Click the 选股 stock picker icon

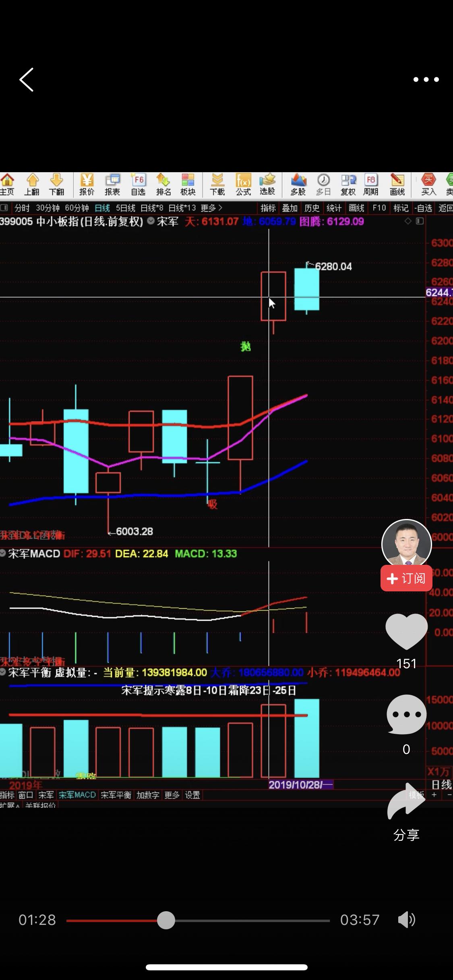[267, 185]
